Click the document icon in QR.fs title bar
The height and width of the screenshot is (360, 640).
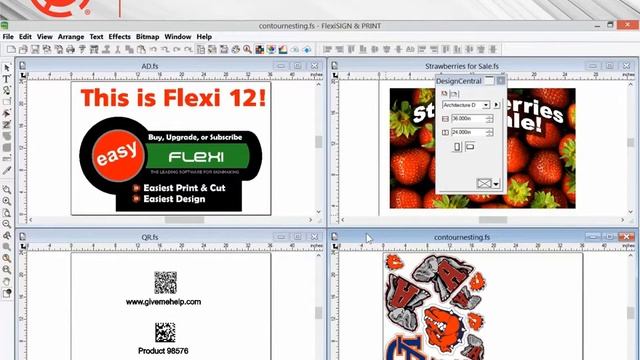pos(23,237)
